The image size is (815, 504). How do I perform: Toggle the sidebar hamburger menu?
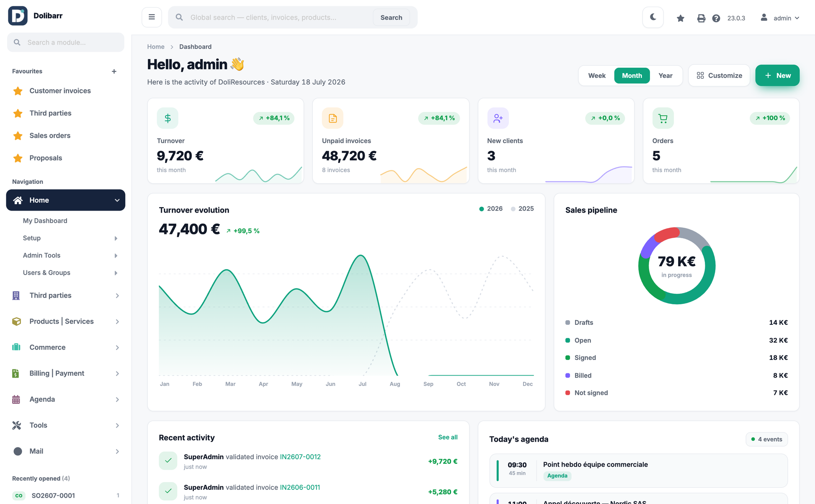[152, 17]
